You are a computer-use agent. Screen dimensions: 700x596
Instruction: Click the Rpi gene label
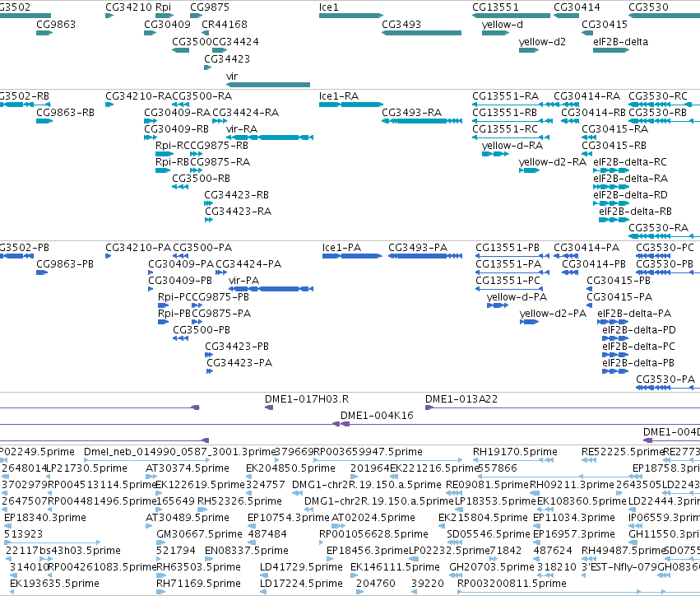[x=163, y=7]
